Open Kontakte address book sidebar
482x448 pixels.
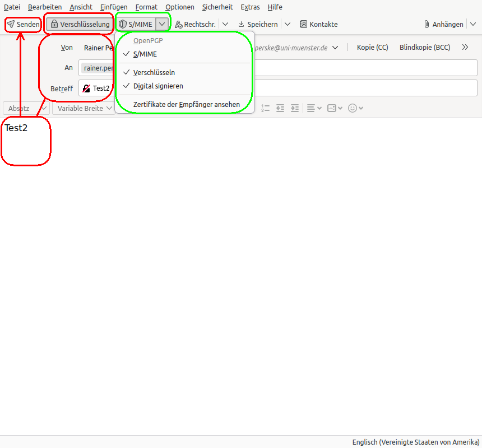(319, 24)
